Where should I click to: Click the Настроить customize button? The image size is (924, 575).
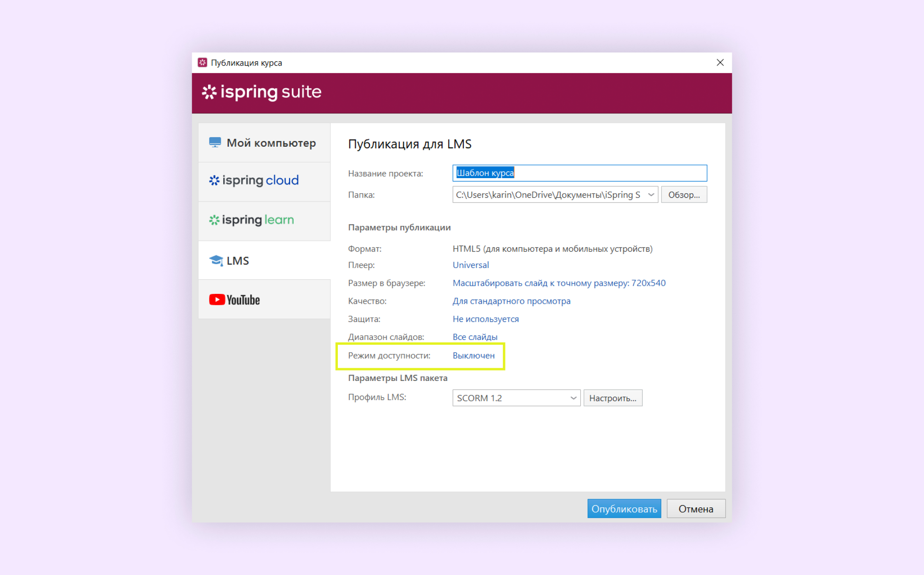pyautogui.click(x=612, y=398)
